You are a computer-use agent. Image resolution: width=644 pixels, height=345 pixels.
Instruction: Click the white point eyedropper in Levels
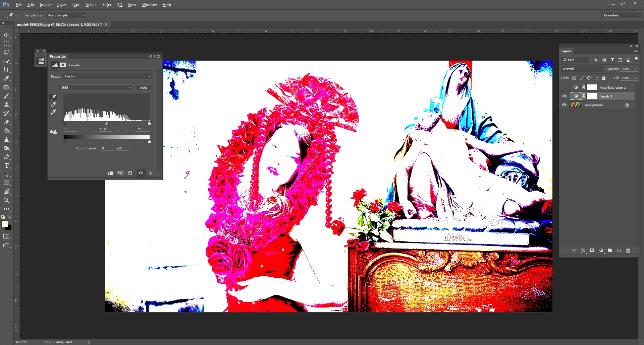(x=53, y=113)
